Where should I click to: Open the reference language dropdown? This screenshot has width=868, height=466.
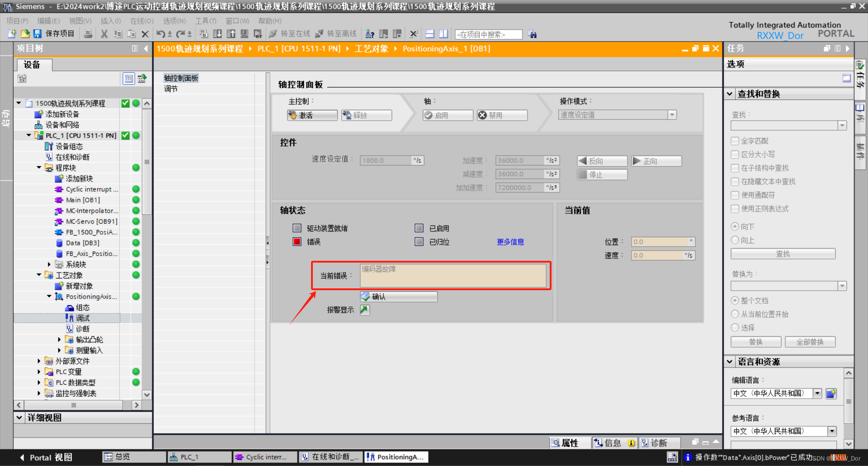[832, 431]
